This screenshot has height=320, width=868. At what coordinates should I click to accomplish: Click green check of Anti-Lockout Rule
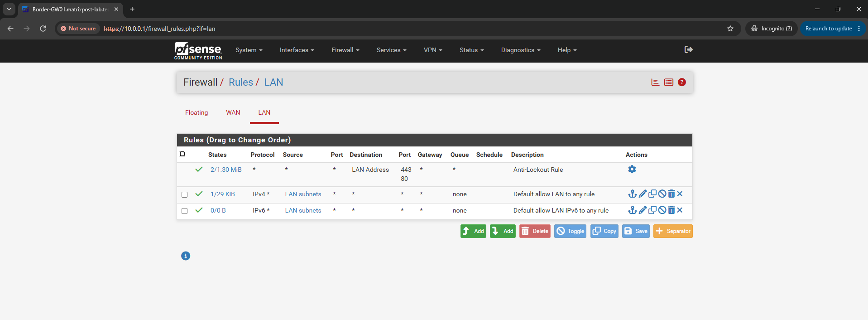click(199, 169)
